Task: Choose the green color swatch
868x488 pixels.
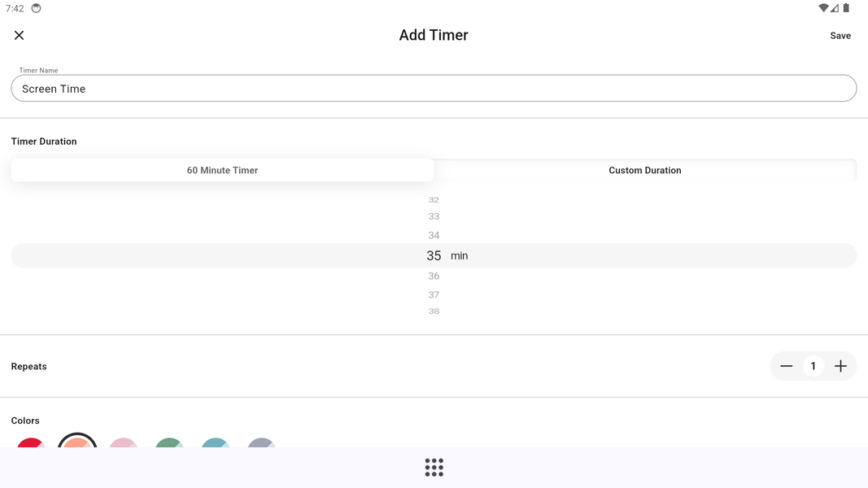Action: [x=169, y=442]
